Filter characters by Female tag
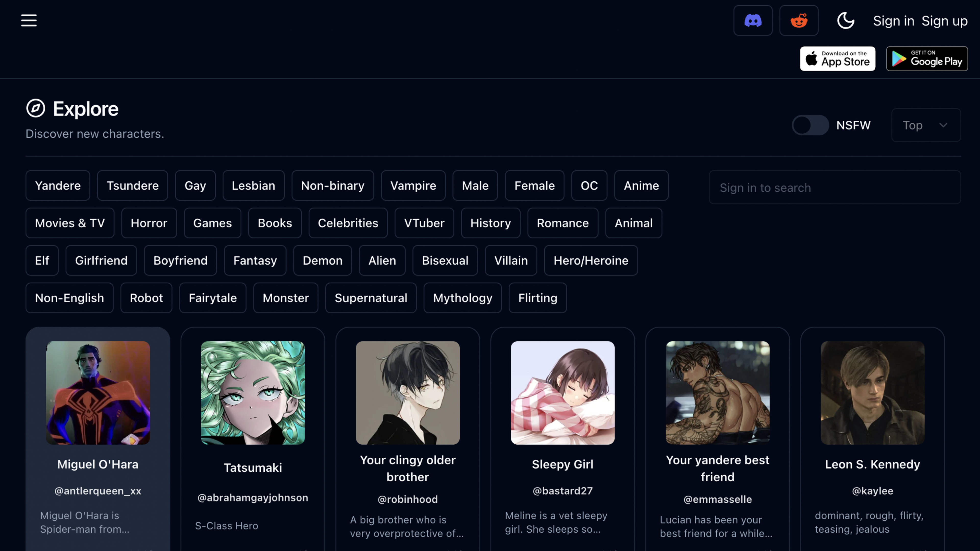 click(534, 185)
